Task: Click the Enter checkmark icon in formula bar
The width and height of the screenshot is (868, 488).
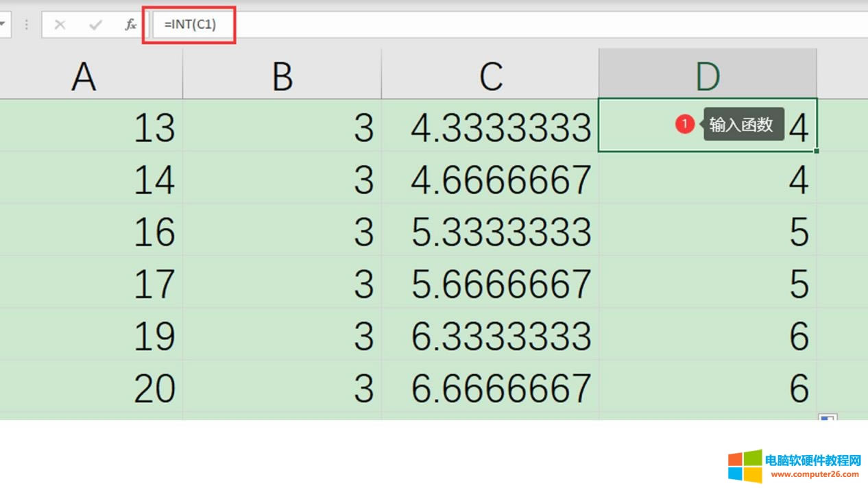Action: (x=95, y=25)
